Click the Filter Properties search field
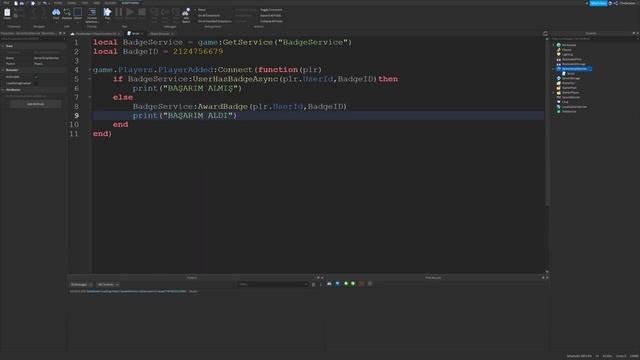 [33, 39]
